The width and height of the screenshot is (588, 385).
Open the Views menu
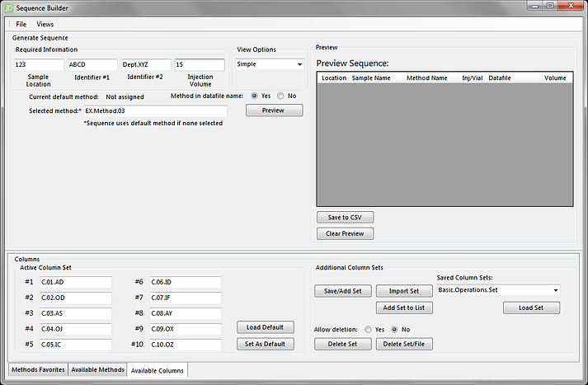pyautogui.click(x=45, y=25)
